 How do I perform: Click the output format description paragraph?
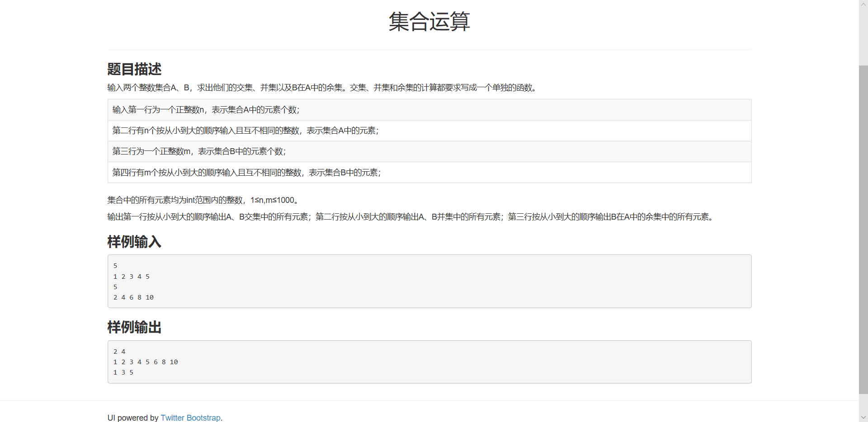410,216
